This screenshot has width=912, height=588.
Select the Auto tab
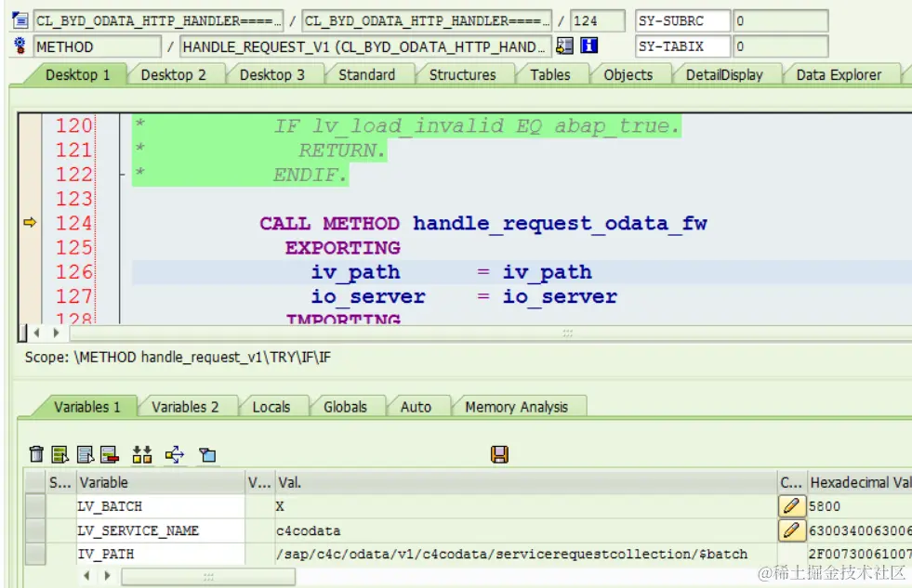tap(416, 407)
